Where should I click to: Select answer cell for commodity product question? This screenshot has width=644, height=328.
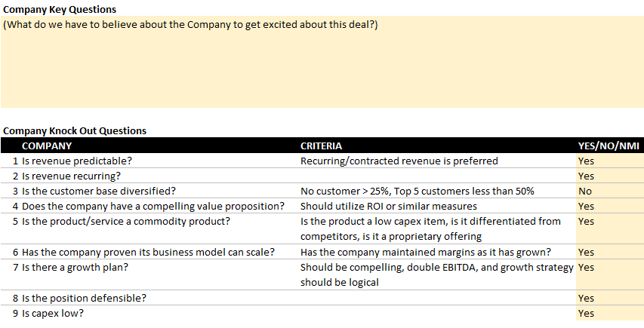[x=610, y=228]
